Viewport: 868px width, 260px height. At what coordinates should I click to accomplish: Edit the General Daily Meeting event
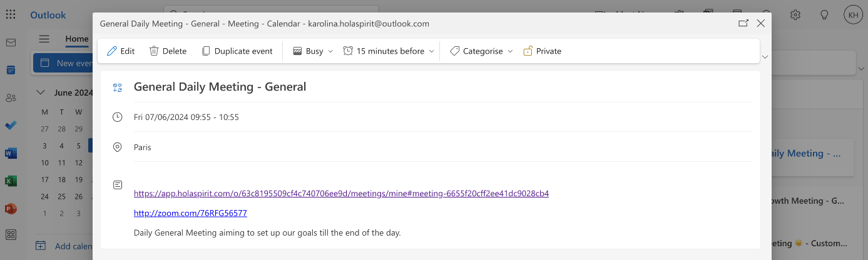[x=121, y=51]
